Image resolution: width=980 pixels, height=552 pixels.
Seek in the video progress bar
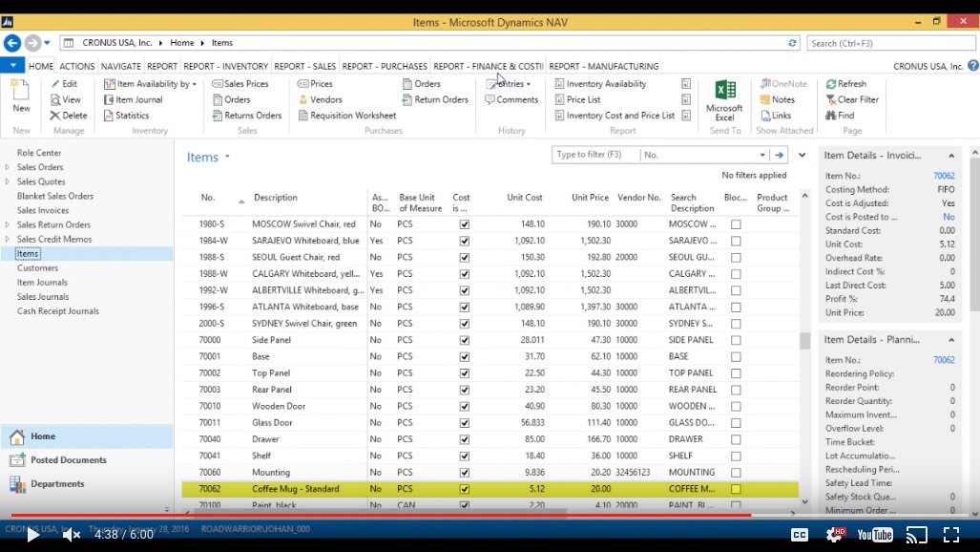click(x=490, y=515)
